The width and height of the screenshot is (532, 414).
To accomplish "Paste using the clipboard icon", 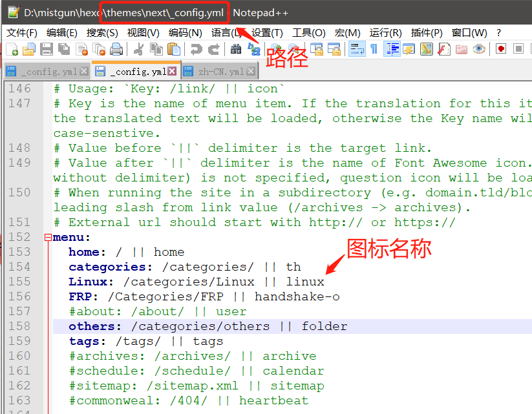I will tap(174, 49).
